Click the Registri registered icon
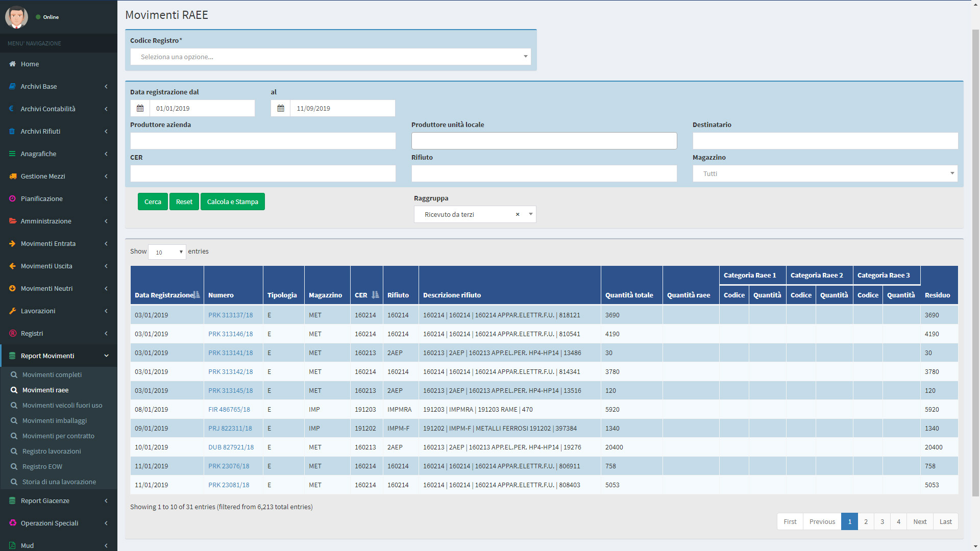The height and width of the screenshot is (551, 980). (x=12, y=333)
